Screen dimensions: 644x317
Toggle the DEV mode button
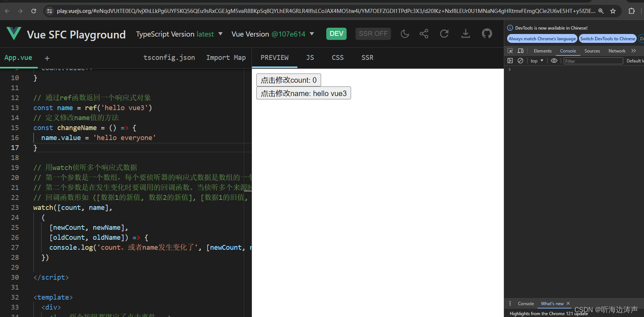pyautogui.click(x=337, y=34)
